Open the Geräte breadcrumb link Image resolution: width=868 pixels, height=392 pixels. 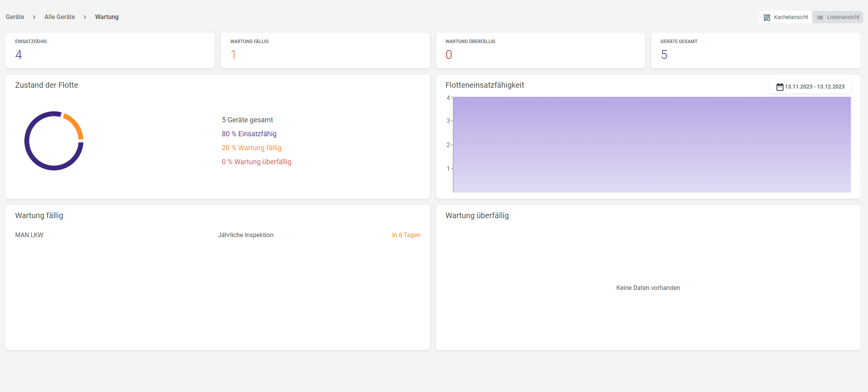[x=15, y=17]
